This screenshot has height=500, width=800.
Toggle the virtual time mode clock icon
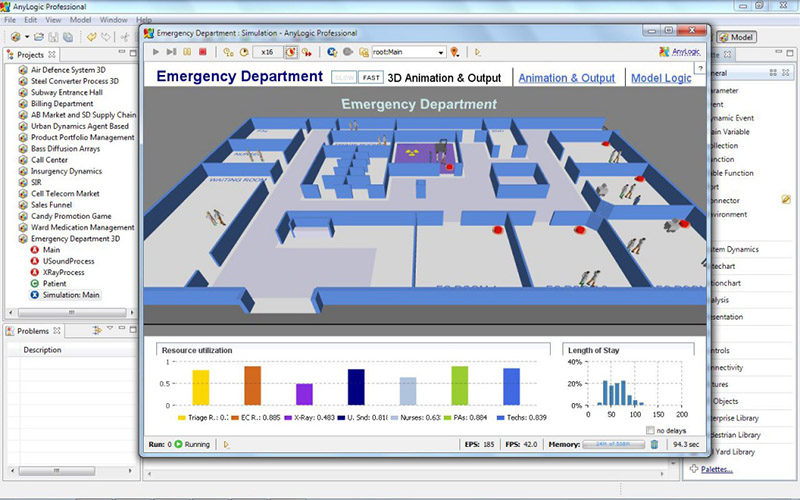[291, 52]
